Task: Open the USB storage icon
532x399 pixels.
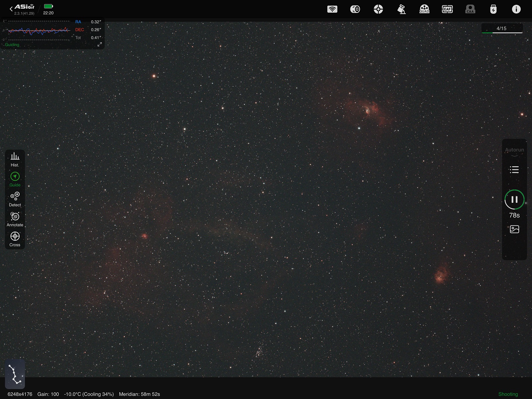Action: (x=493, y=9)
